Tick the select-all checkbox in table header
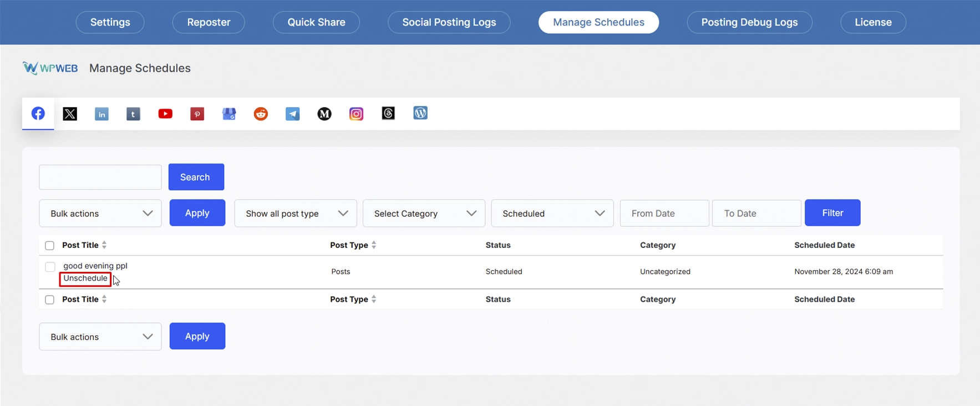 49,246
